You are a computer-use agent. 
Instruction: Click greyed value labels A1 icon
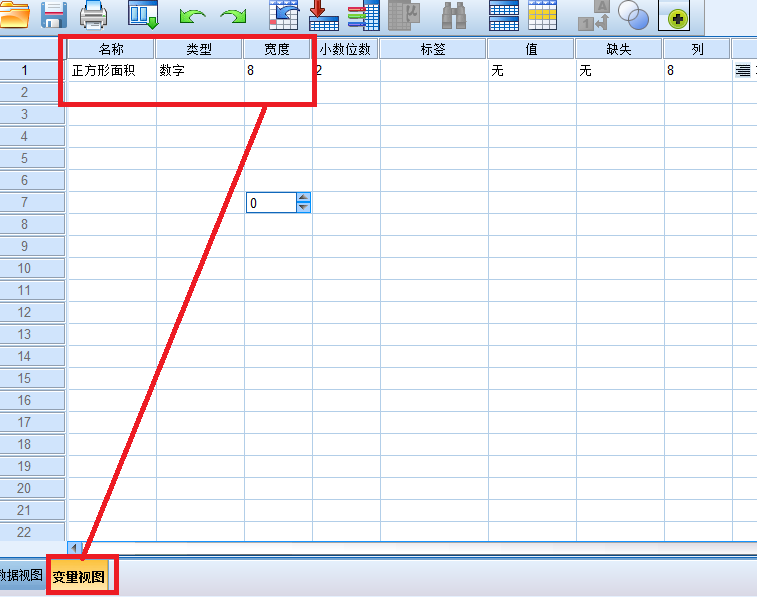[594, 15]
